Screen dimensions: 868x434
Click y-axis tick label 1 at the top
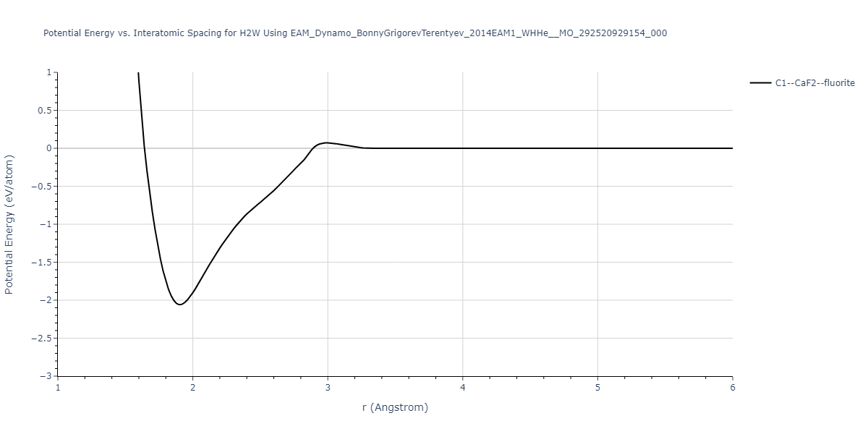coord(48,72)
